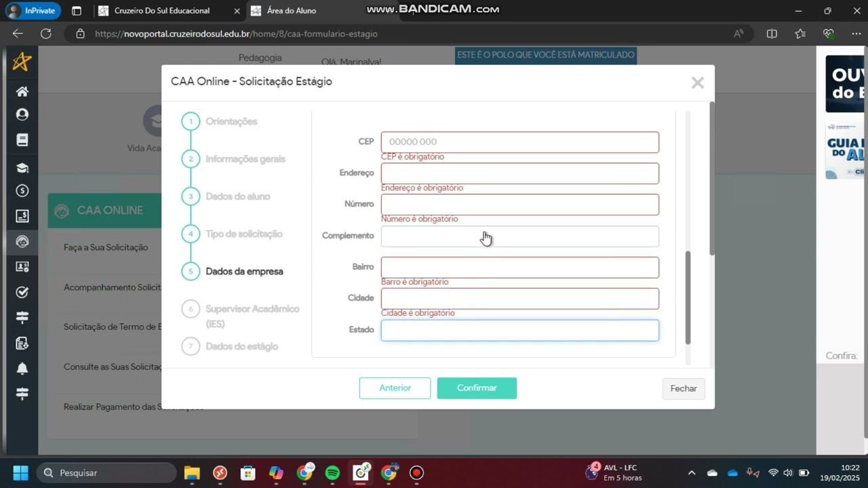Click the Número input field
The image size is (868, 488).
point(519,204)
